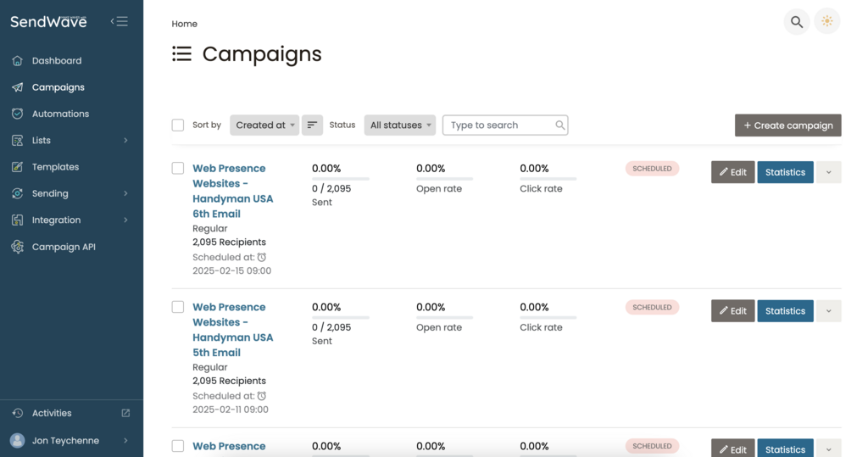Image resolution: width=868 pixels, height=457 pixels.
Task: Collapse the sidebar with the toggle icon
Action: tap(120, 21)
